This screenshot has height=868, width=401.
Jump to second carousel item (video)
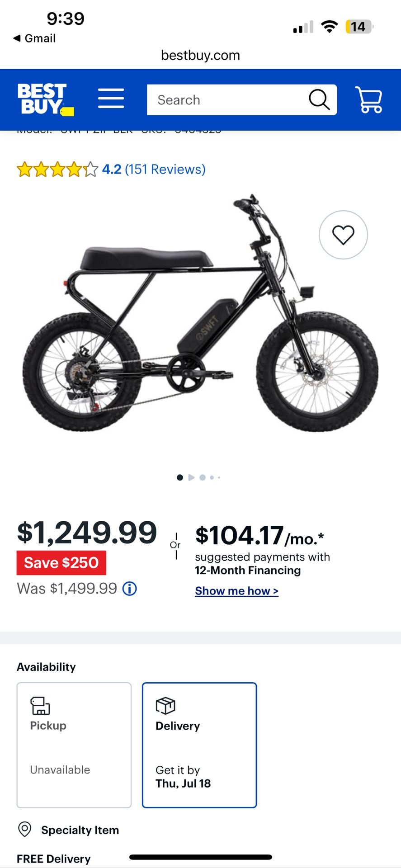coord(191,477)
